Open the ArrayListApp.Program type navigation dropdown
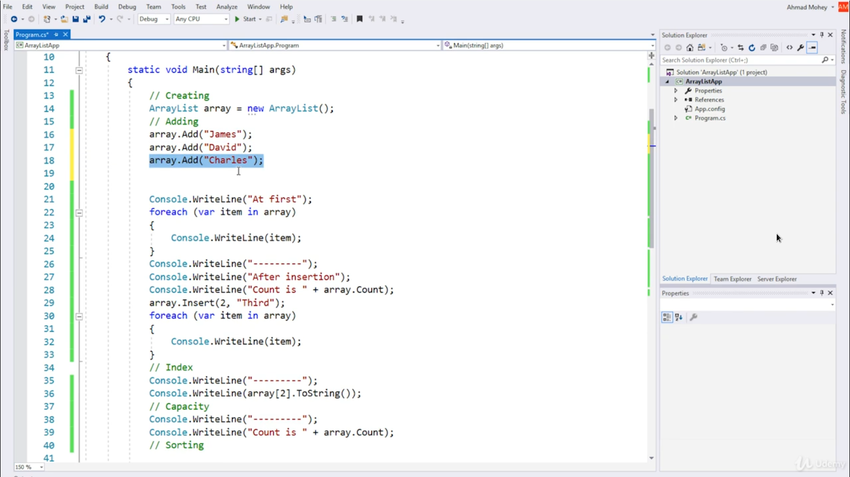850x477 pixels. pyautogui.click(x=334, y=46)
